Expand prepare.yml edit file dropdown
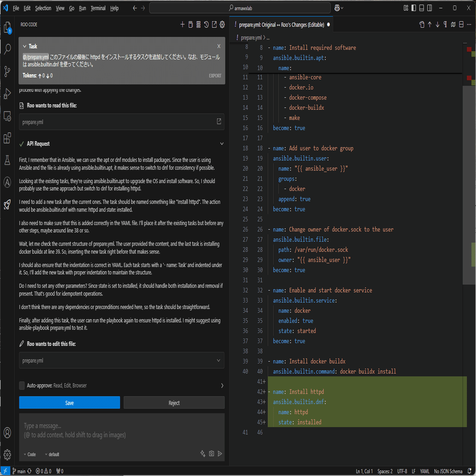 pyautogui.click(x=218, y=360)
